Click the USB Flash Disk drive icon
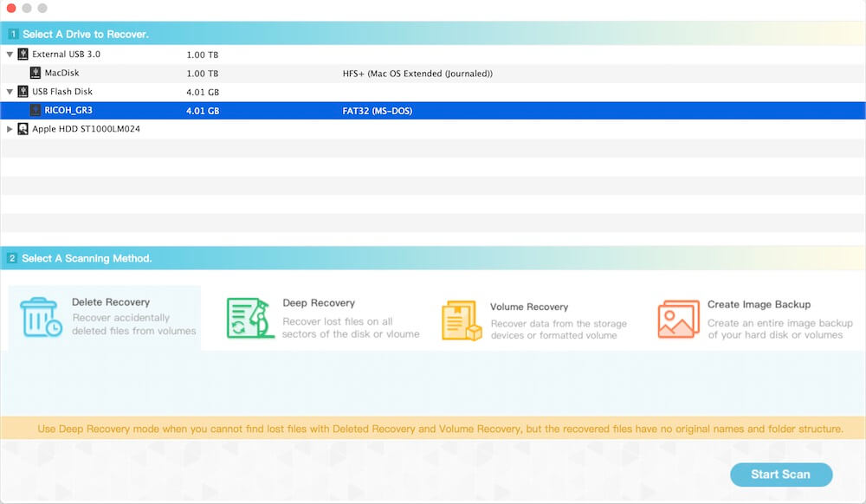The height and width of the screenshot is (504, 866). 23,92
